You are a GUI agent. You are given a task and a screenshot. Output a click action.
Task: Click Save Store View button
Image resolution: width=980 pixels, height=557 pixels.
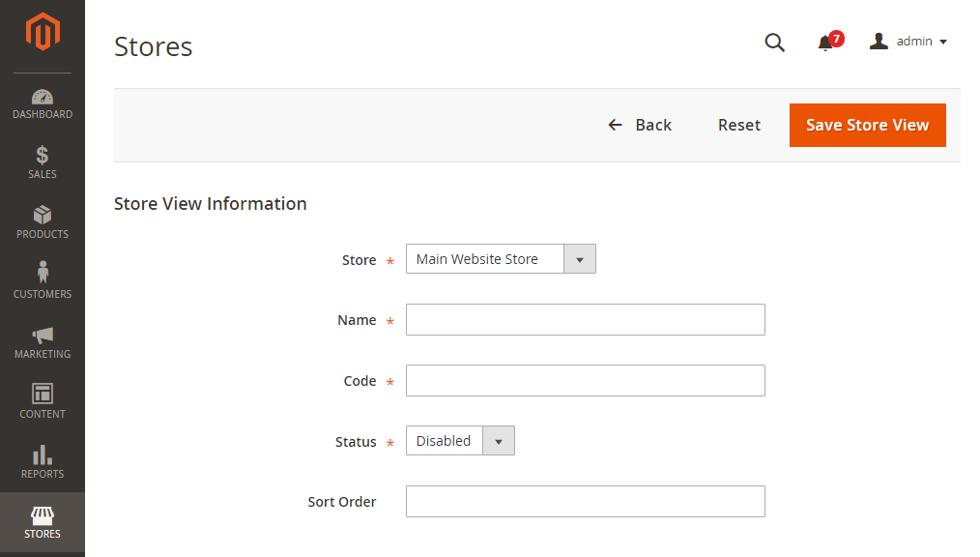[867, 125]
